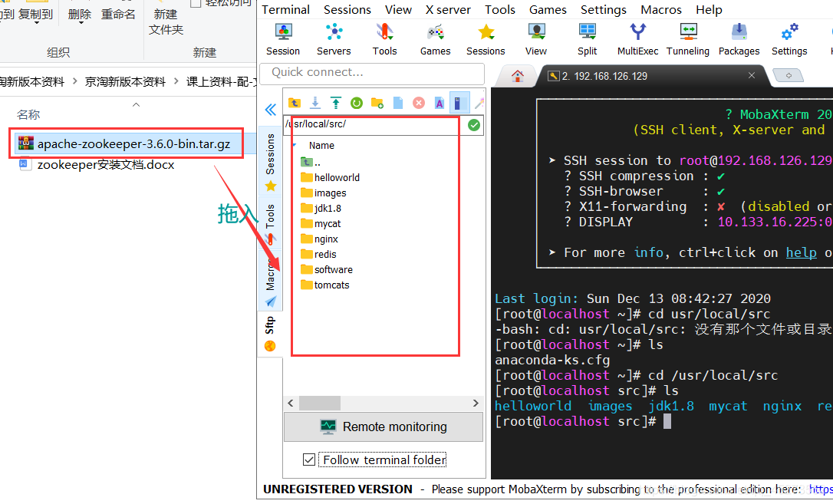Open the Packages toolbar icon
The width and height of the screenshot is (833, 504).
[x=739, y=39]
